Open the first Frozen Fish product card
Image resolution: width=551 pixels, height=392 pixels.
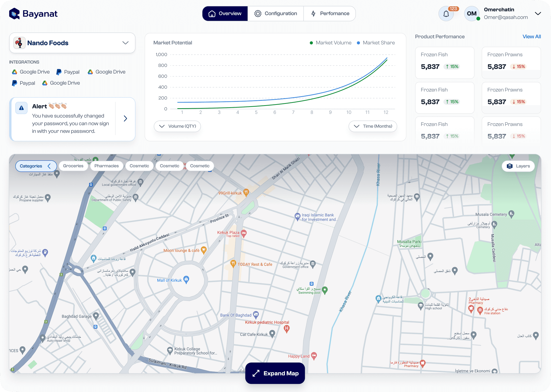(x=445, y=63)
